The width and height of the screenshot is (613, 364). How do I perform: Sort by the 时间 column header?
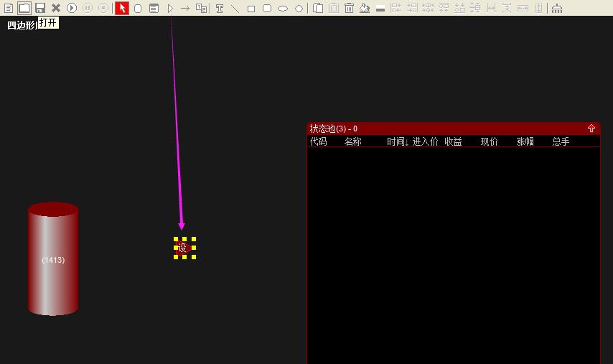point(398,141)
